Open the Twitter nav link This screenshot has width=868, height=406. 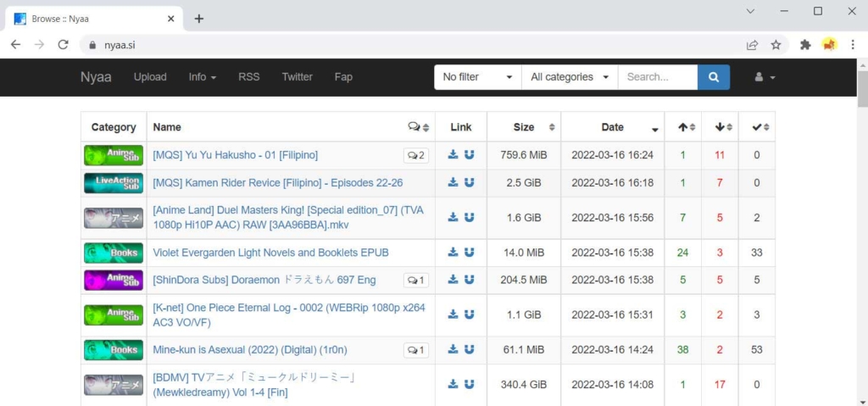(x=297, y=77)
